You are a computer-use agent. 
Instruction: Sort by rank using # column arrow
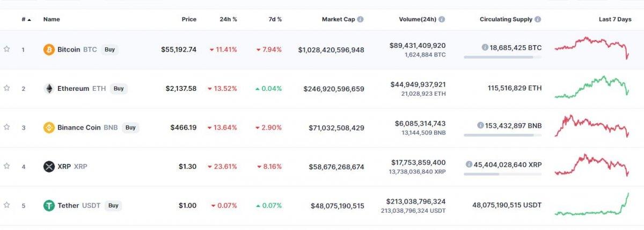pos(29,19)
